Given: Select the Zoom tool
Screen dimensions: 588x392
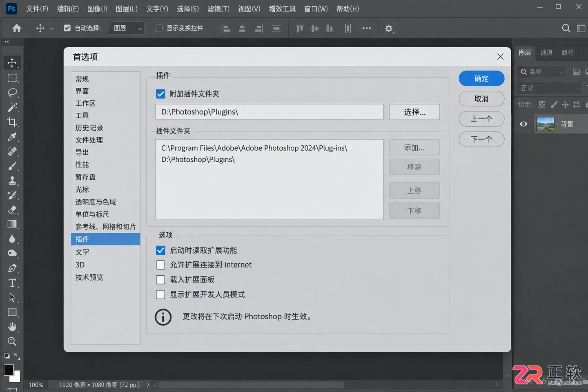Looking at the screenshot, I should [12, 341].
